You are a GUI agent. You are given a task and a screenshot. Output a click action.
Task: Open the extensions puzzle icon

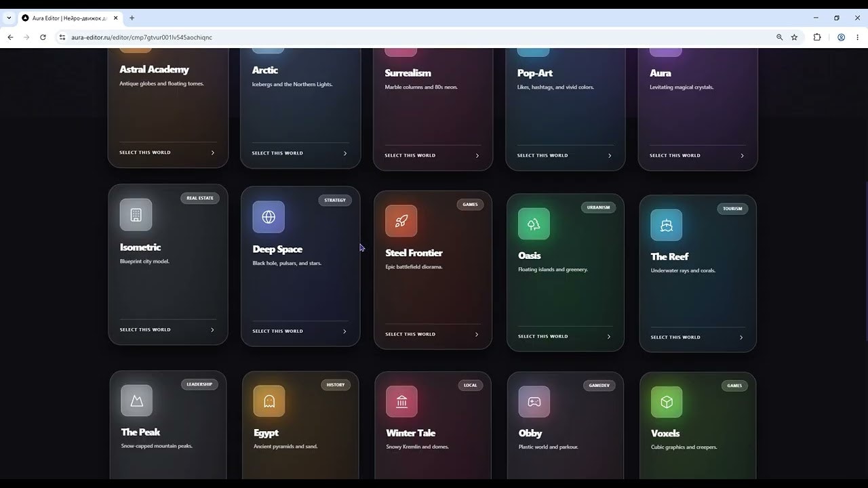click(x=817, y=37)
